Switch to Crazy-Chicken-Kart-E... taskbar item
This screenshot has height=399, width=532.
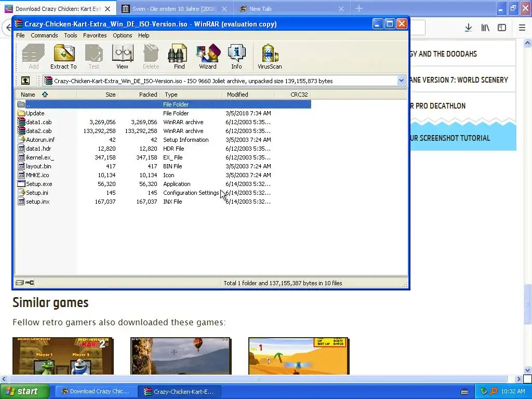tap(179, 391)
